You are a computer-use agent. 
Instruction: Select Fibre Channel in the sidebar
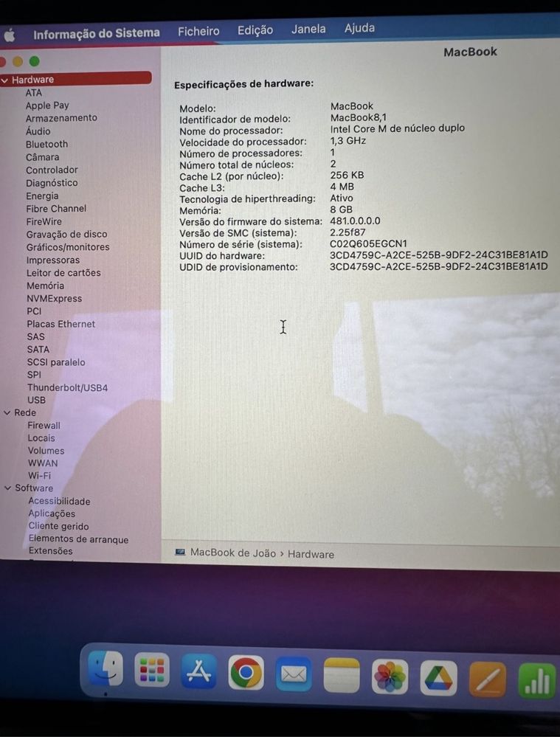tap(56, 209)
